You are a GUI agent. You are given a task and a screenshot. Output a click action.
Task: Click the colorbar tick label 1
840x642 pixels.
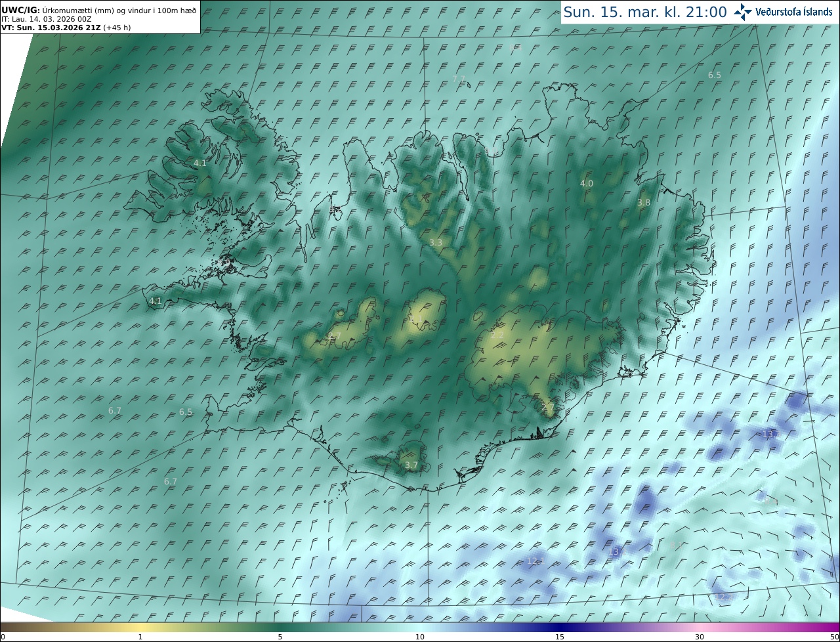(x=140, y=637)
